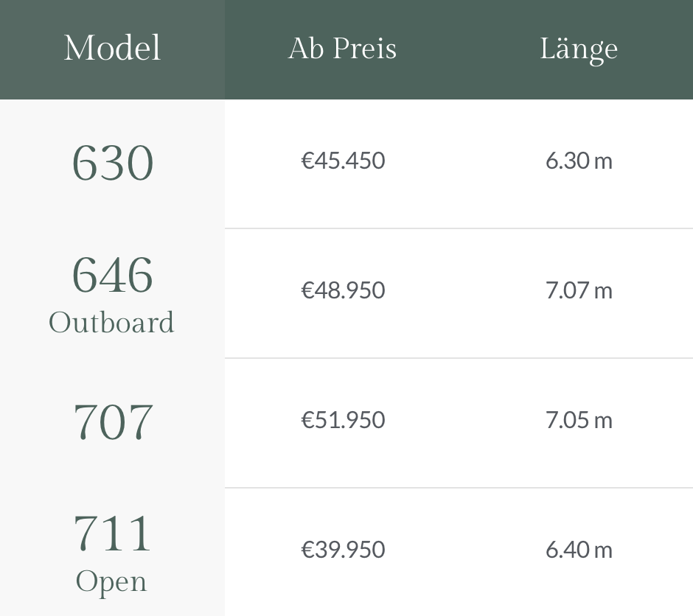693x616 pixels.
Task: Click the Open label under 711
Action: coord(112,581)
